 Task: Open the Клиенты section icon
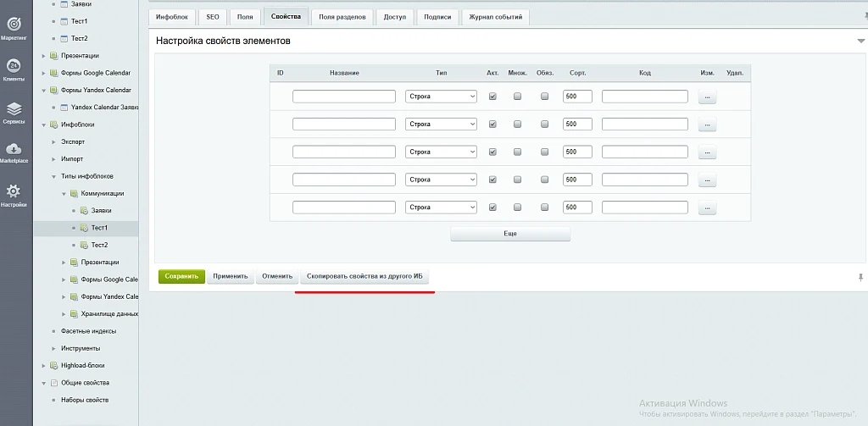pos(14,66)
